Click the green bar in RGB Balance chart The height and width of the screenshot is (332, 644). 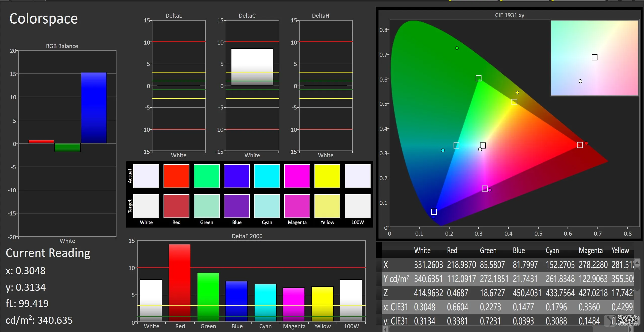(67, 148)
